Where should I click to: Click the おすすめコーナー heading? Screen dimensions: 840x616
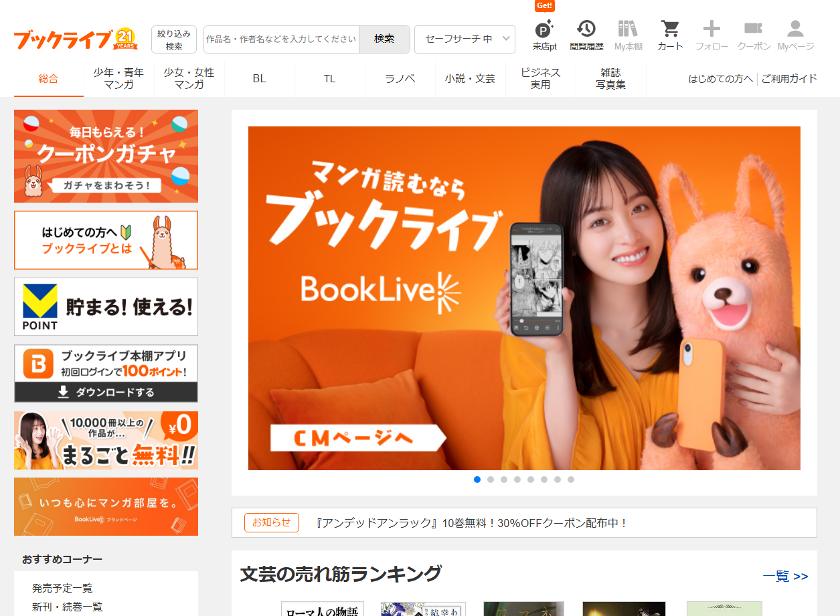(x=62, y=559)
